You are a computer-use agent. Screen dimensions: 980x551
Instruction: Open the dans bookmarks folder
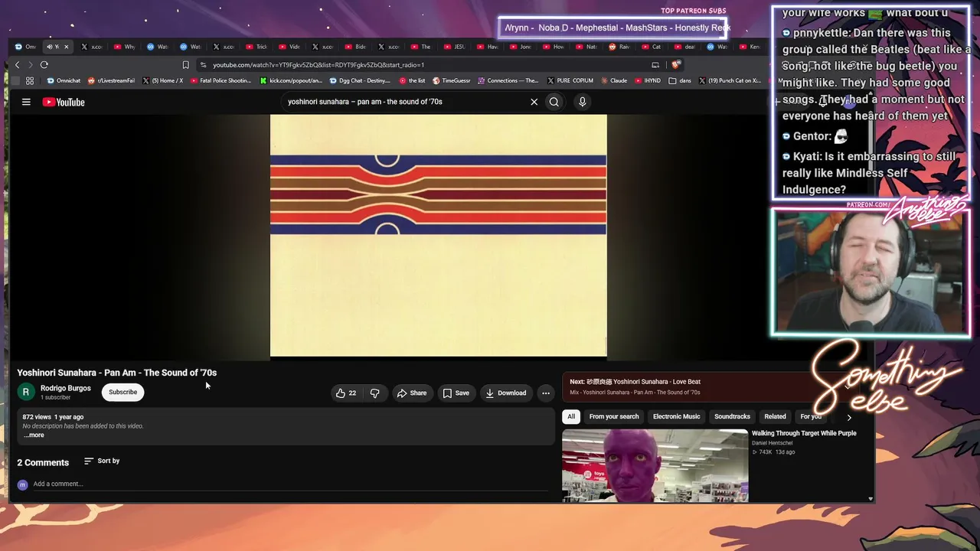click(x=680, y=80)
